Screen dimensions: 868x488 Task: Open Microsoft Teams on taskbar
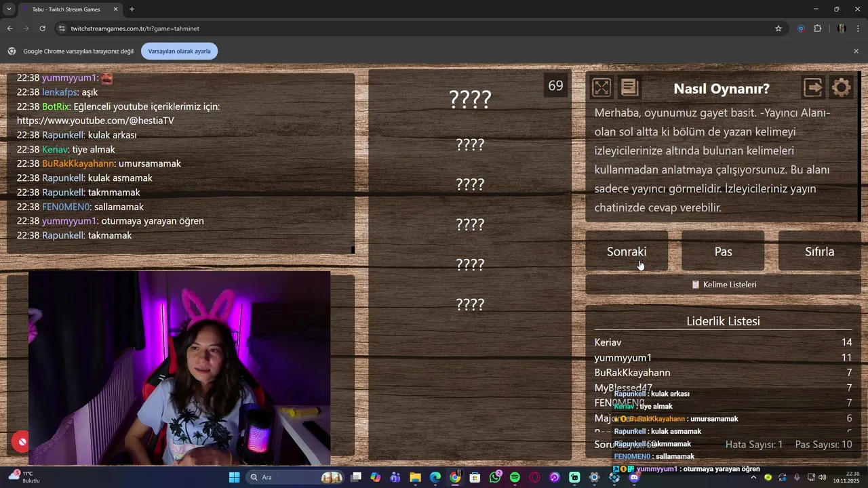[x=395, y=477]
